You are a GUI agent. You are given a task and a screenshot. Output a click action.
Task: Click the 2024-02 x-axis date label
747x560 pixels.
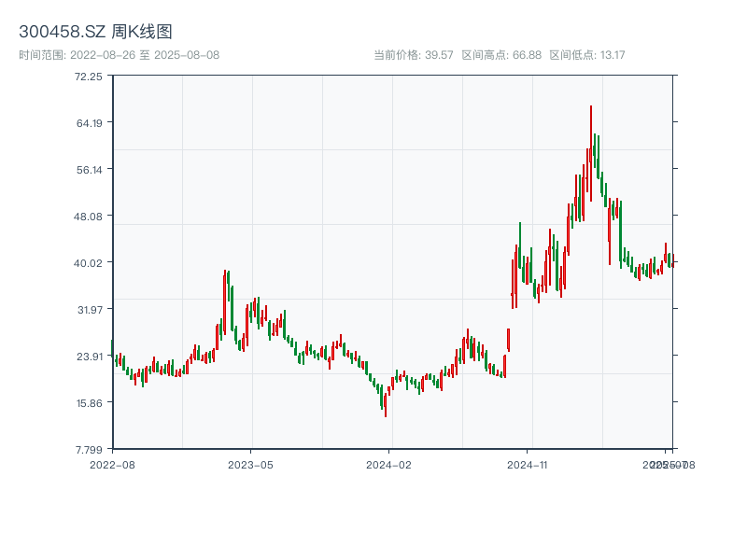tap(389, 464)
